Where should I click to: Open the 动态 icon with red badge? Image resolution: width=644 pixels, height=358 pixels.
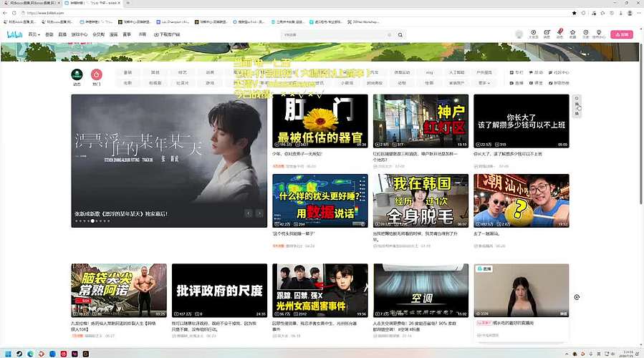(559, 32)
